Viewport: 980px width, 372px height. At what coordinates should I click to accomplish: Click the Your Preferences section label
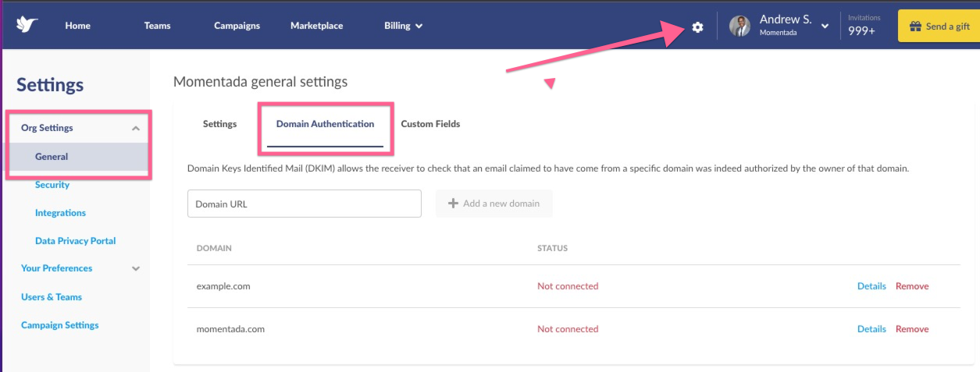coord(57,268)
